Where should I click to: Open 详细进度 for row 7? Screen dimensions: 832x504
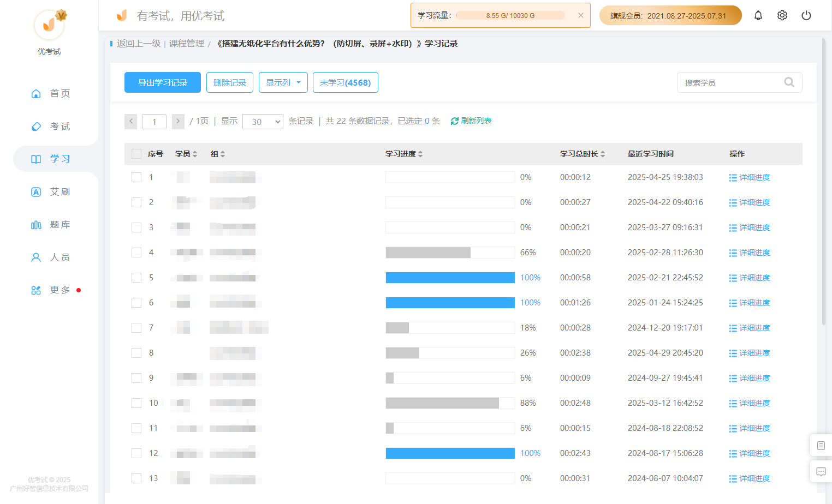[x=750, y=328]
